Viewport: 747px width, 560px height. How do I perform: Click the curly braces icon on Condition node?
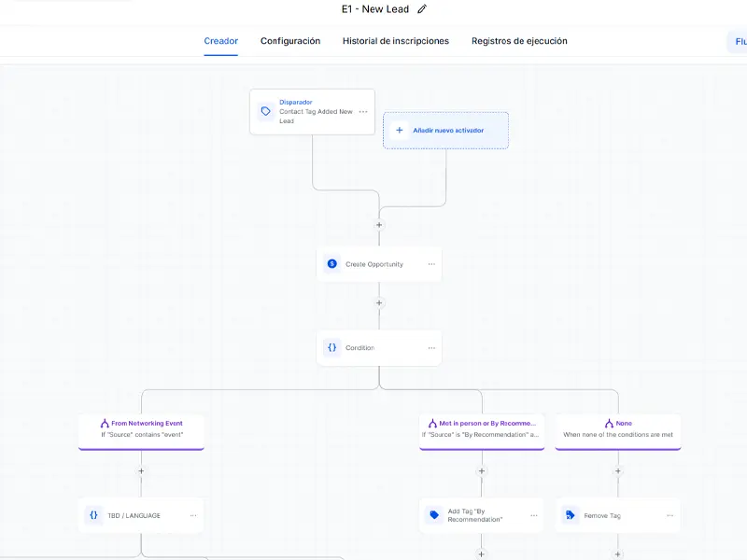(x=331, y=347)
